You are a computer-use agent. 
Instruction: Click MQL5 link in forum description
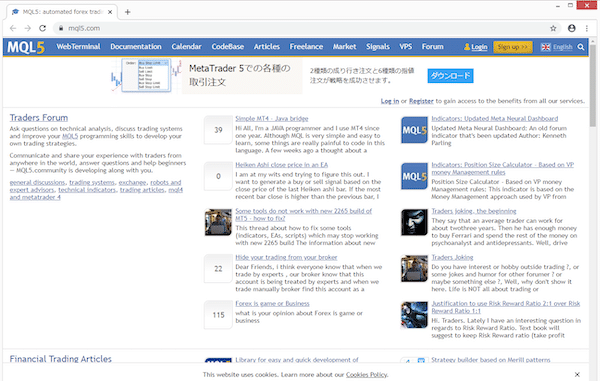tap(70, 136)
